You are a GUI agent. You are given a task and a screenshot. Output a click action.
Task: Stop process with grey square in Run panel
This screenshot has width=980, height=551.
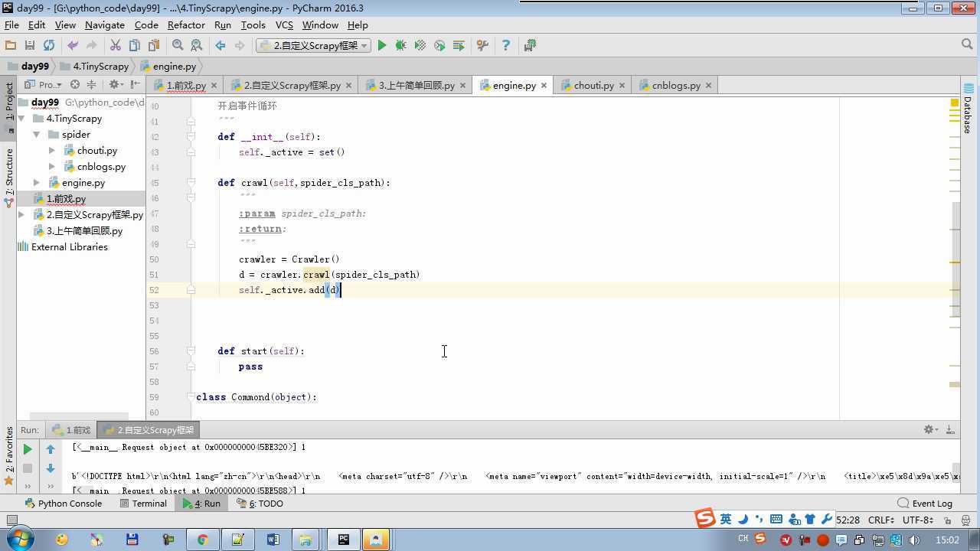tap(28, 468)
